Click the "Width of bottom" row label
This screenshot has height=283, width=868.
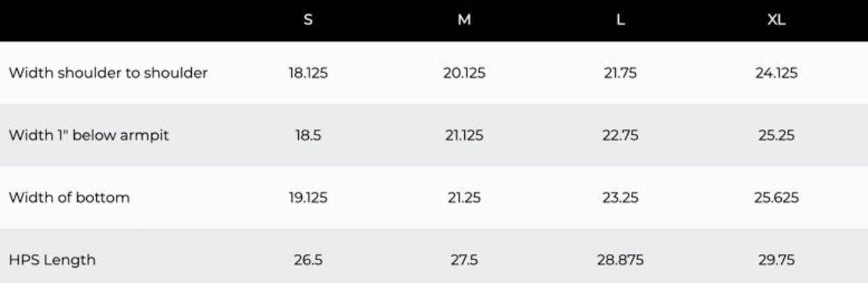pos(69,198)
